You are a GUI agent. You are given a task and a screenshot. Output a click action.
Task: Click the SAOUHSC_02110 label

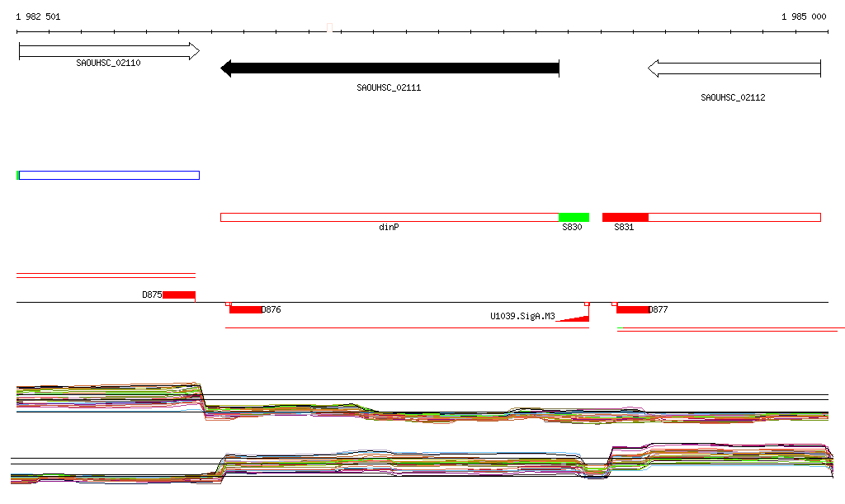click(x=108, y=63)
